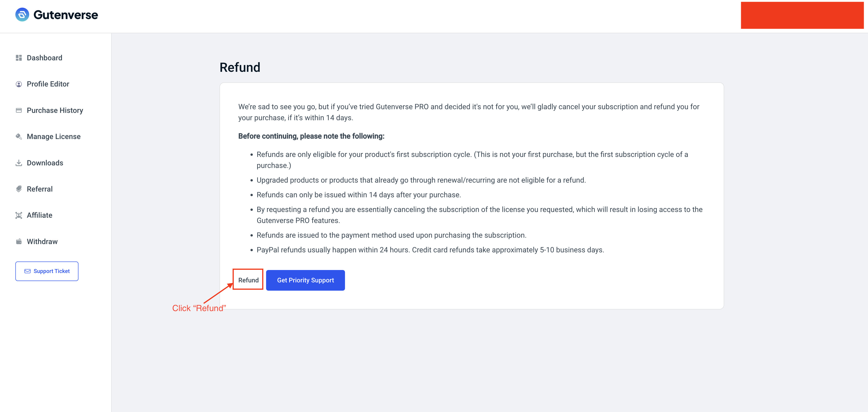Open a Support Ticket
The width and height of the screenshot is (868, 412).
click(x=47, y=271)
